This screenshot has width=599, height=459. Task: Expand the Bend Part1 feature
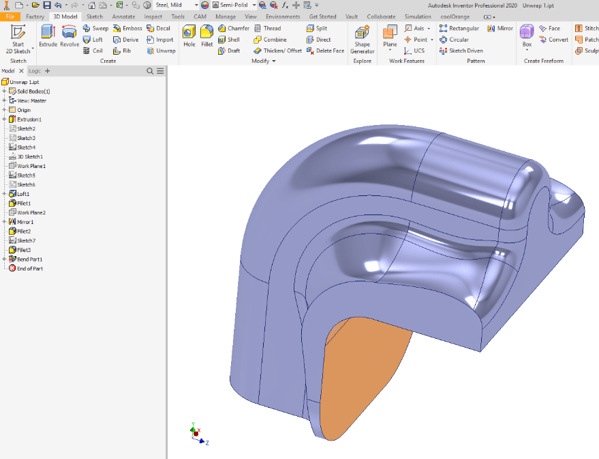pyautogui.click(x=4, y=259)
